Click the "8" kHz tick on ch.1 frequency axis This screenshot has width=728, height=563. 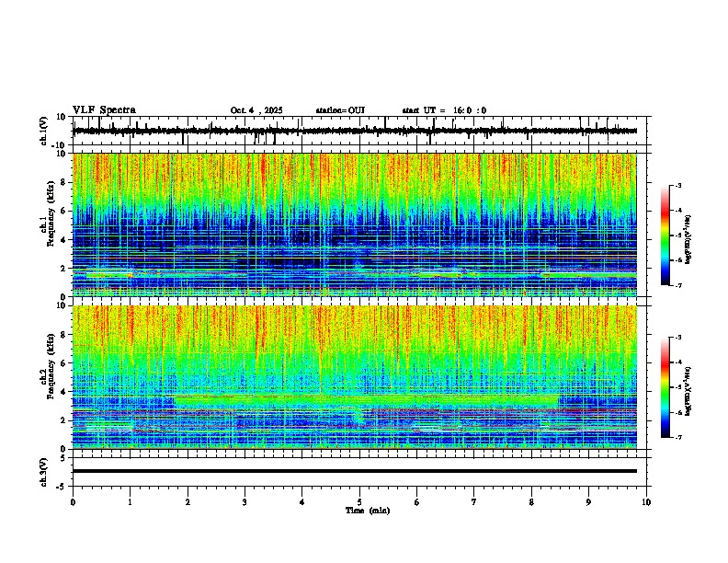point(63,182)
